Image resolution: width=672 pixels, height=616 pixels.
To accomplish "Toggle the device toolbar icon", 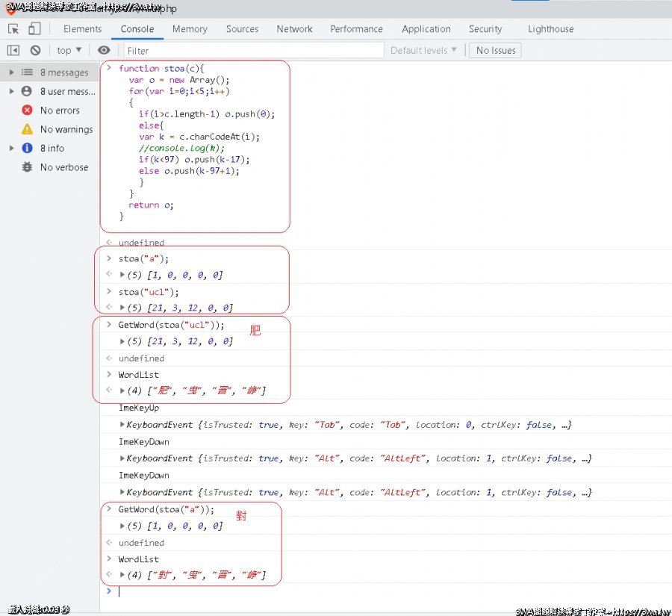I will click(34, 29).
